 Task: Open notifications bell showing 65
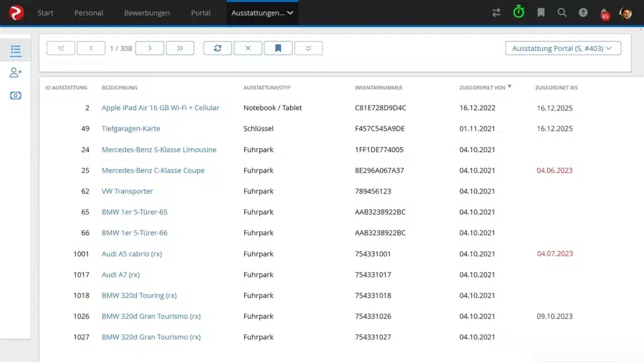pos(604,14)
